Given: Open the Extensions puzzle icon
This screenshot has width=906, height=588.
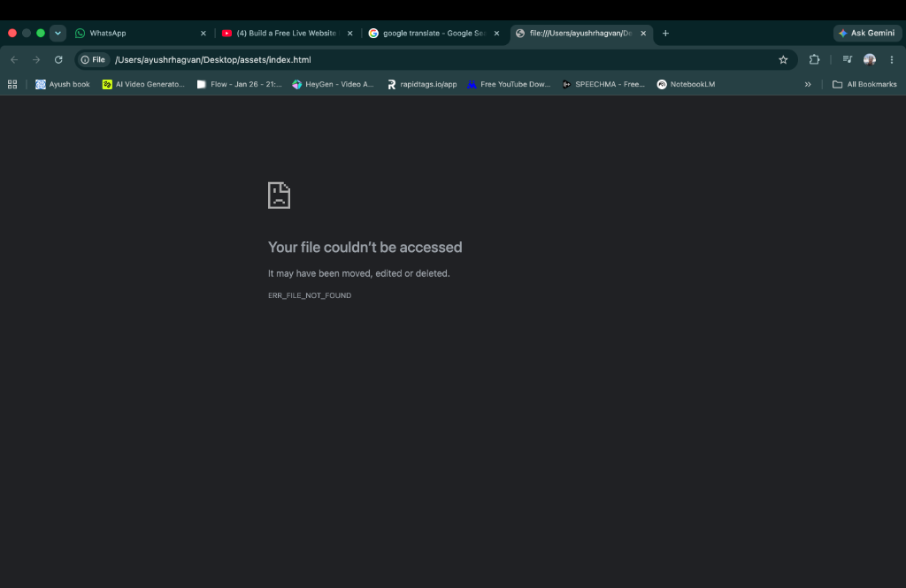Looking at the screenshot, I should point(814,59).
